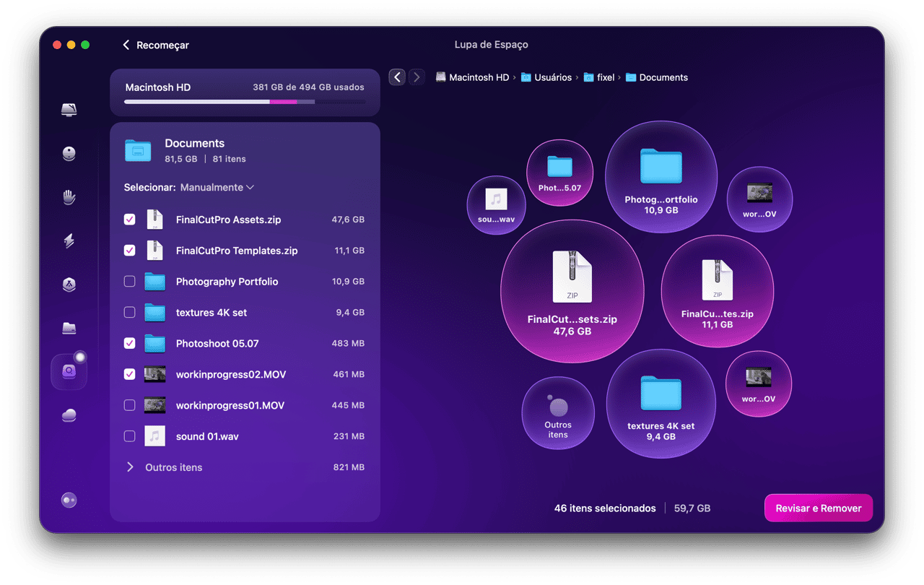
Task: Click Usuários in the breadcrumb path
Action: point(552,77)
